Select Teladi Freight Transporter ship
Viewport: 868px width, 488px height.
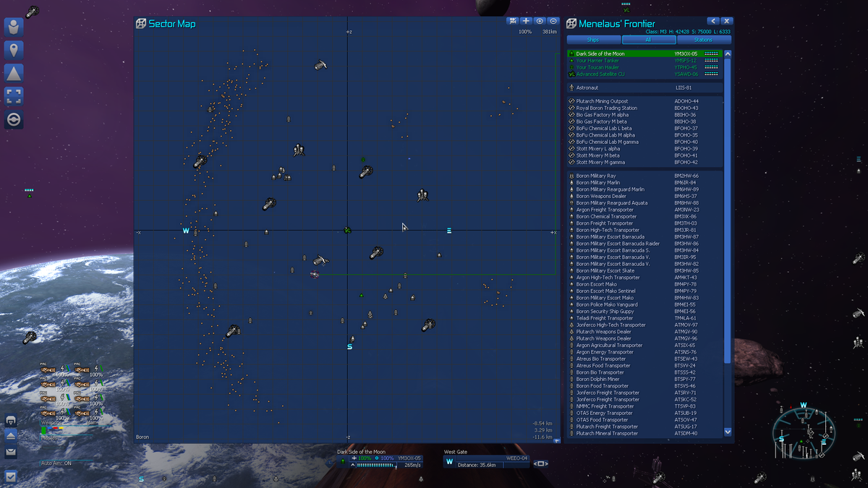click(x=645, y=318)
